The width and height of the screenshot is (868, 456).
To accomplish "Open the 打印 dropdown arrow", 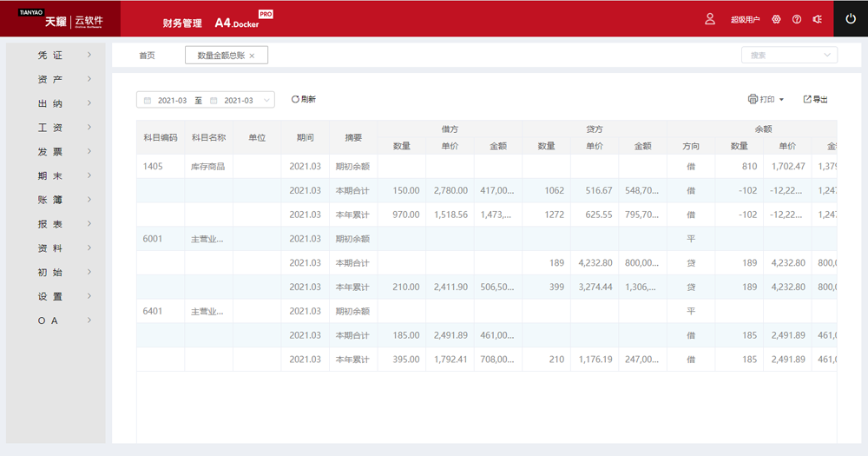I will tap(781, 100).
